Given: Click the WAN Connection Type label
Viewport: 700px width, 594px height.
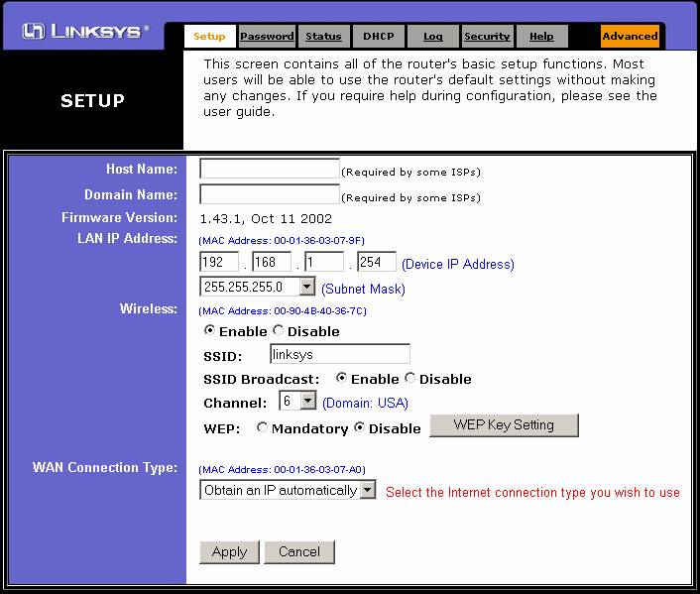Looking at the screenshot, I should 105,468.
